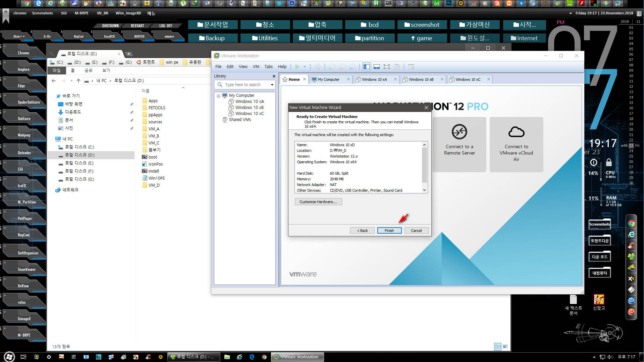
Task: Select Shared VMs in the Library tree
Action: [239, 120]
